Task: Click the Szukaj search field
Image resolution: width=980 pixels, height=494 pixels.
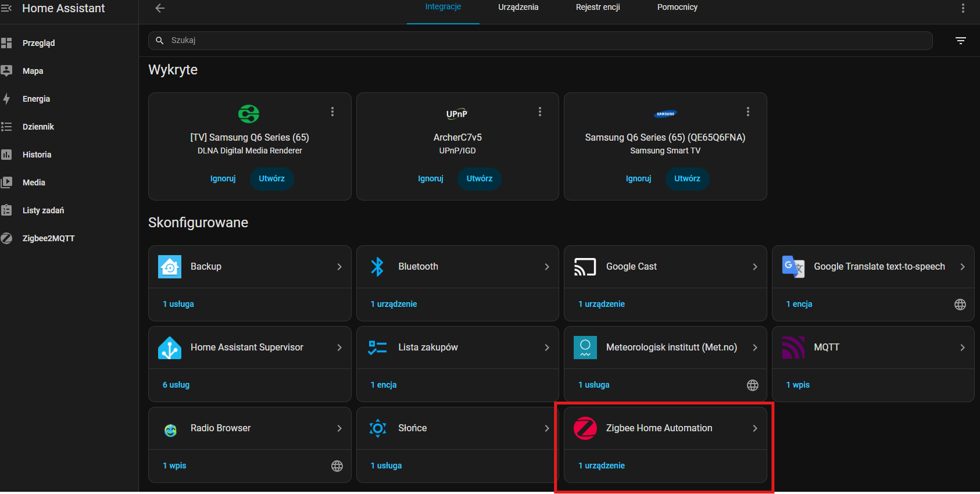Action: click(541, 41)
